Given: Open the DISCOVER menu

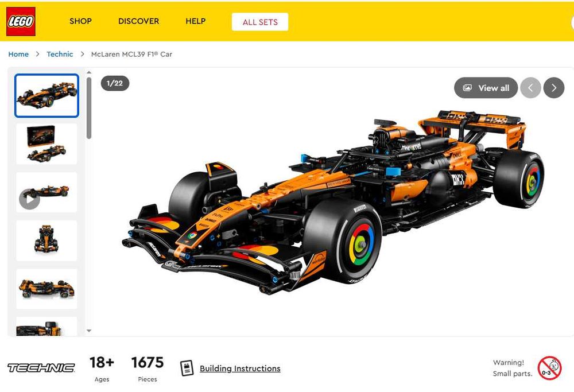Looking at the screenshot, I should tap(139, 21).
